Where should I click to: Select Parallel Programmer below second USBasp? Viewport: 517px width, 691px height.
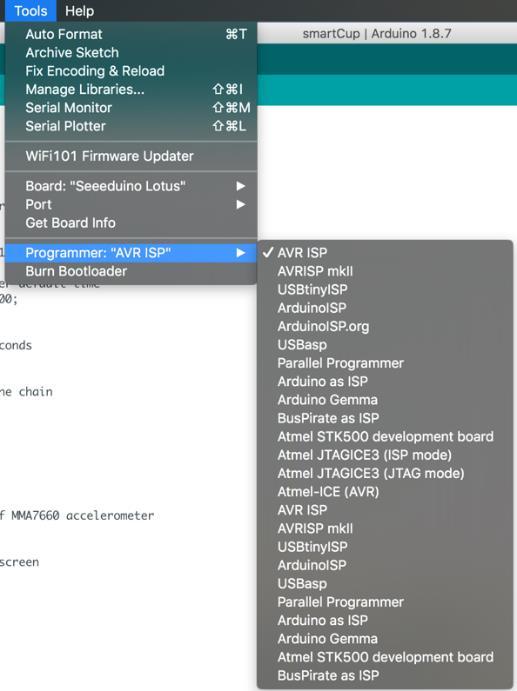pos(385,602)
